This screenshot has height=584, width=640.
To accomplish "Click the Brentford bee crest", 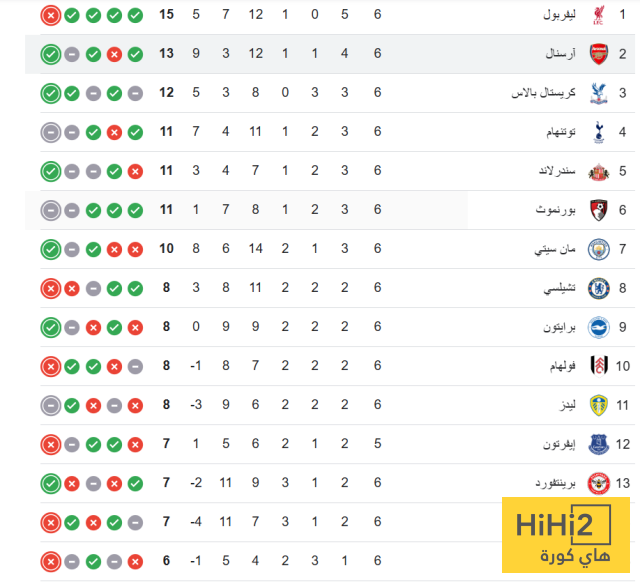I will tap(599, 483).
